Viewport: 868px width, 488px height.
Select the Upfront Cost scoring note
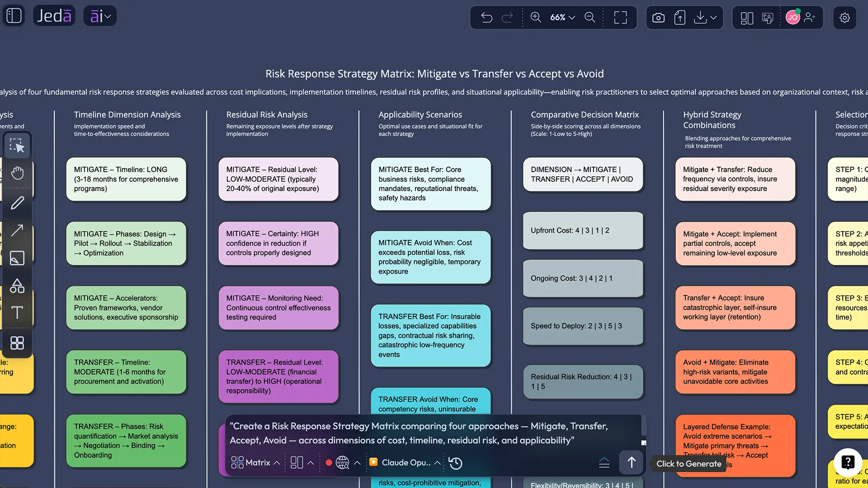(x=583, y=230)
